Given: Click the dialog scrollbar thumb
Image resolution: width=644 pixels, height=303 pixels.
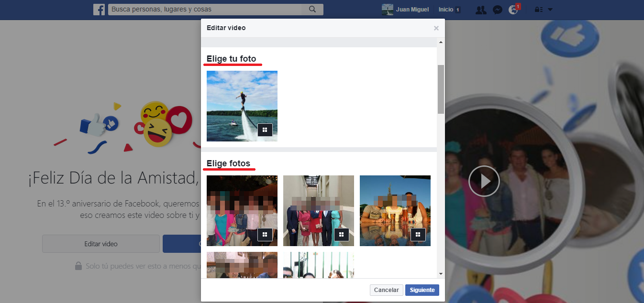Looking at the screenshot, I should click(x=441, y=89).
